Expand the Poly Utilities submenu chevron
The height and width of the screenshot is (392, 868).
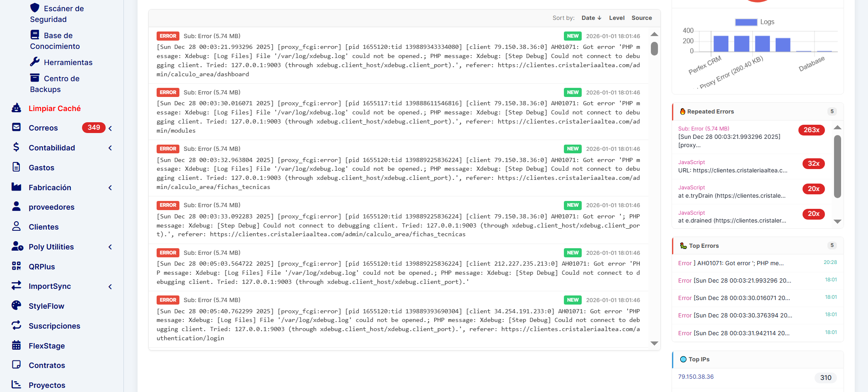click(110, 247)
